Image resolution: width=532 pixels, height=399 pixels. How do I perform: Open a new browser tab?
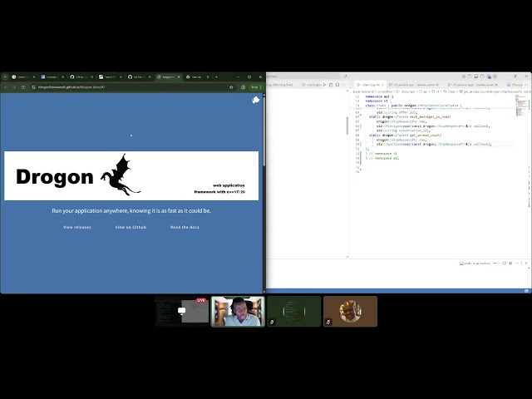tap(216, 77)
